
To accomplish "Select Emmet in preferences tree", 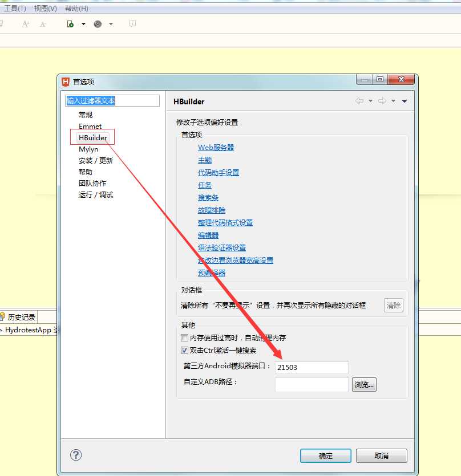I will [x=90, y=127].
